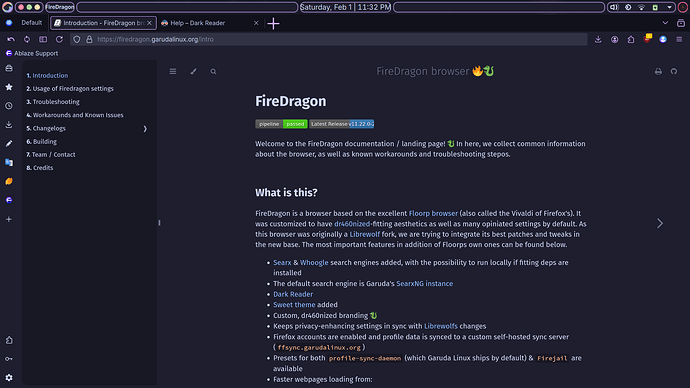
Task: Open the list all tabs dropdown
Action: pyautogui.click(x=665, y=23)
